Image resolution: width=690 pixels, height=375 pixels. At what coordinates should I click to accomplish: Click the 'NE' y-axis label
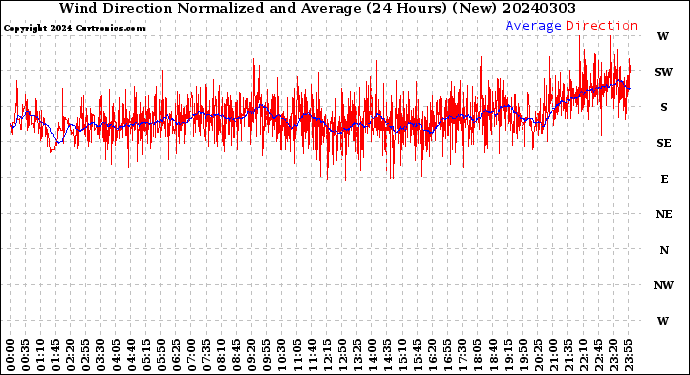coord(664,214)
